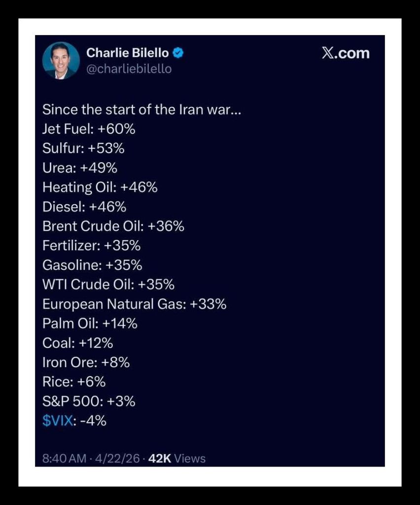Select the WTI Crude Oil +35% line

(108, 285)
